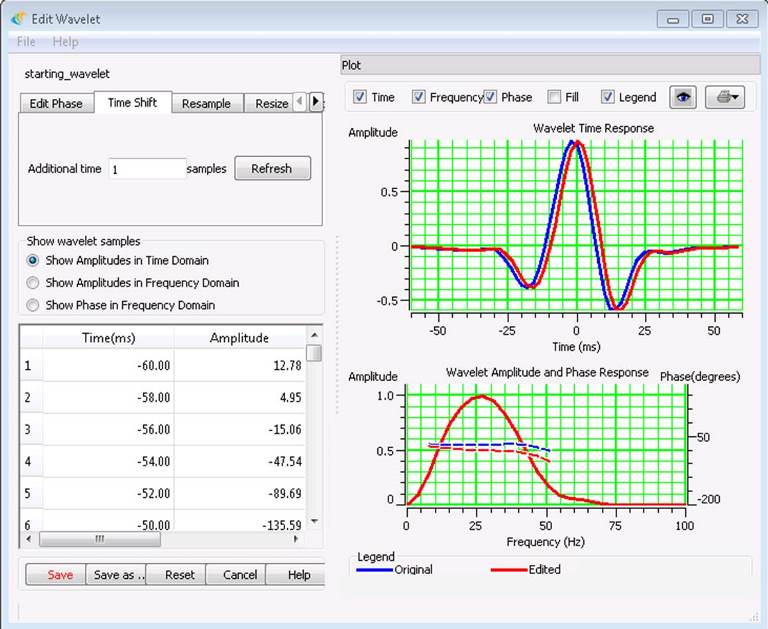Select the amplitude cell -47.54
The width and height of the screenshot is (768, 629).
pyautogui.click(x=240, y=461)
